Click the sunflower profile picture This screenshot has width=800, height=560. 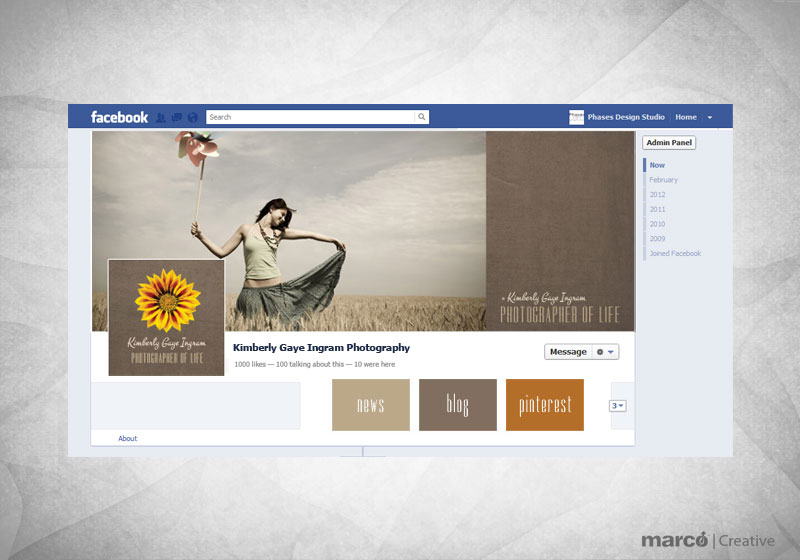pos(166,318)
